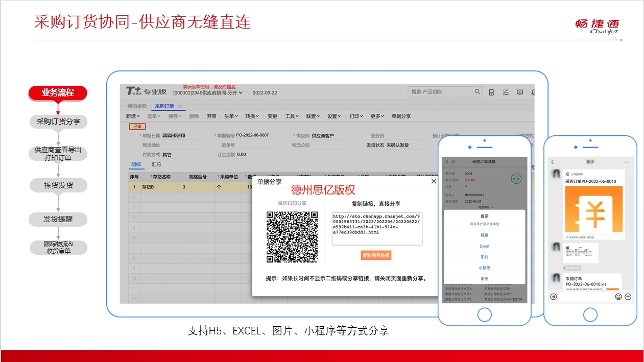Open the 新增 dropdown menu
The height and width of the screenshot is (362, 644).
point(133,116)
